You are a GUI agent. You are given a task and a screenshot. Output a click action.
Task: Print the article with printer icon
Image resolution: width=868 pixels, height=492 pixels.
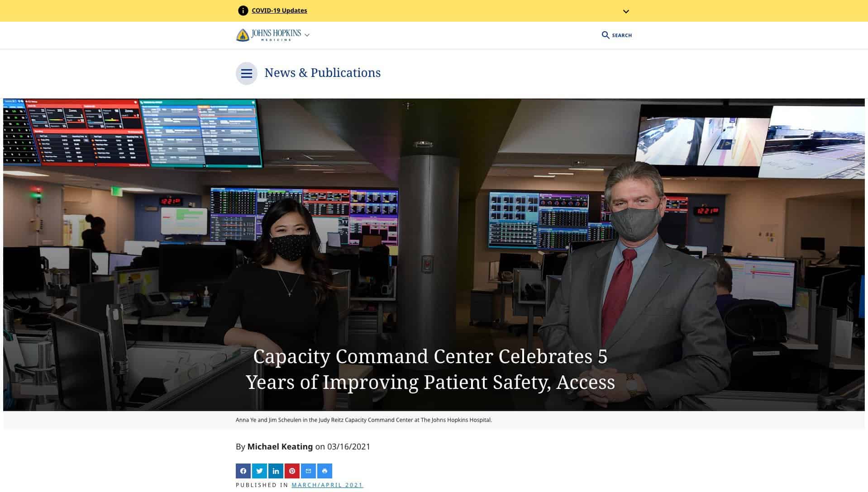click(x=324, y=471)
